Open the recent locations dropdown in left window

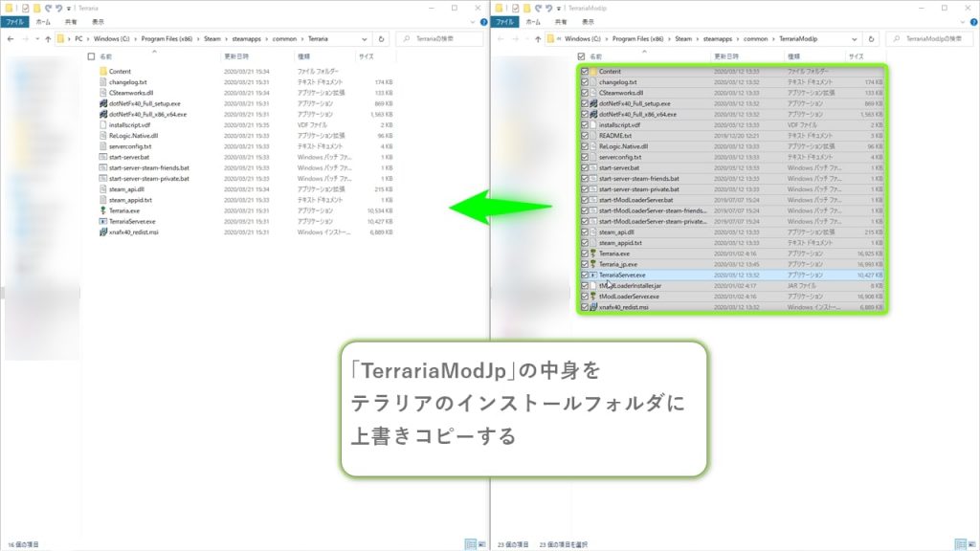click(35, 39)
